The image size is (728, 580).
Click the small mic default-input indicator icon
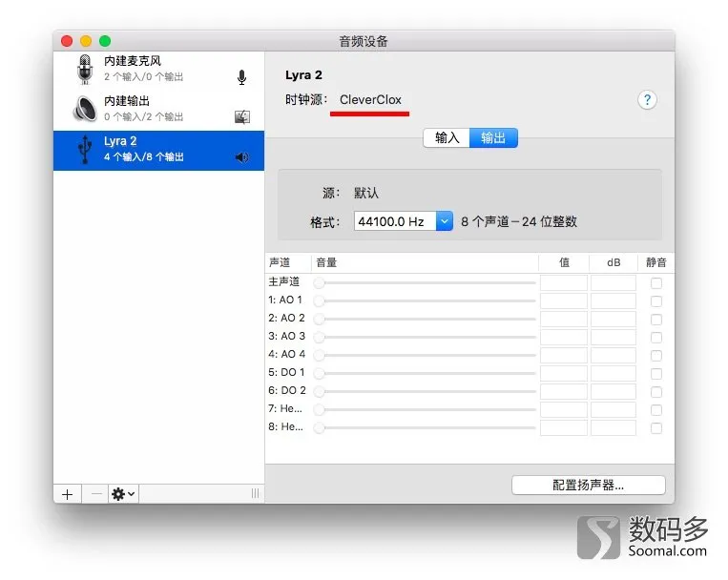(x=241, y=77)
